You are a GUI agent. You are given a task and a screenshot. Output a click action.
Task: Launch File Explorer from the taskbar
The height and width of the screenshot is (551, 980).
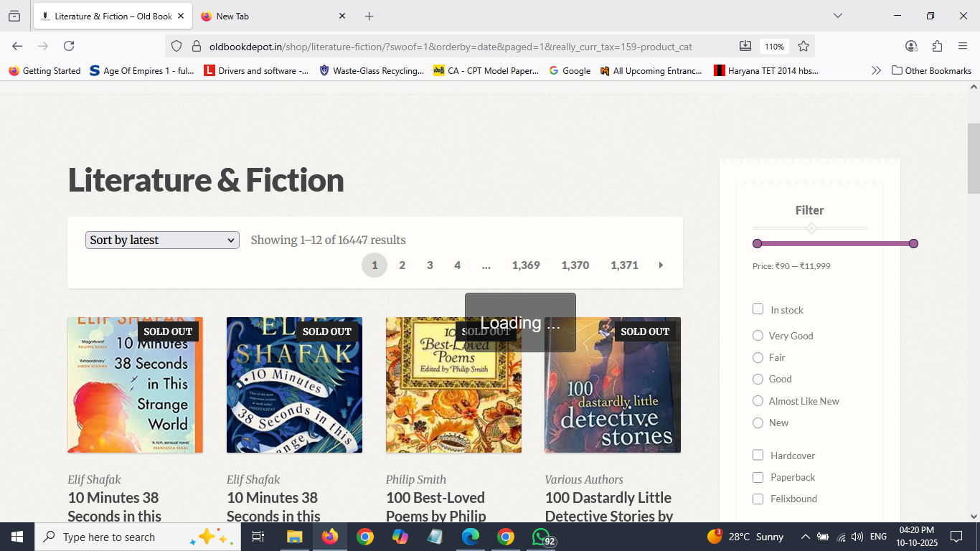pyautogui.click(x=294, y=537)
